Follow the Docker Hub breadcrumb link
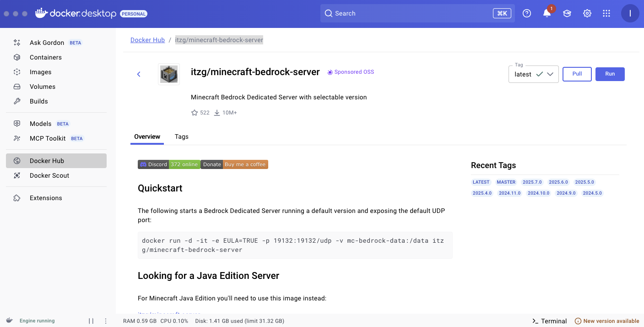 coord(147,40)
